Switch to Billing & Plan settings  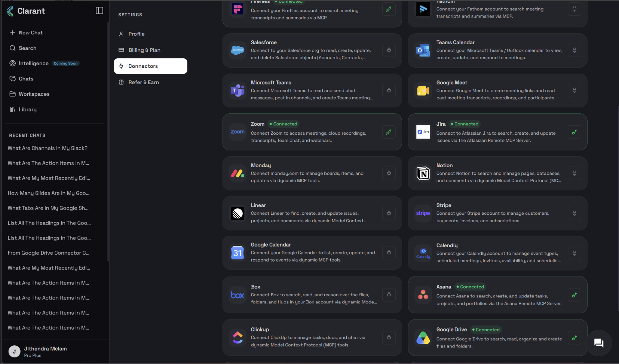click(150, 50)
